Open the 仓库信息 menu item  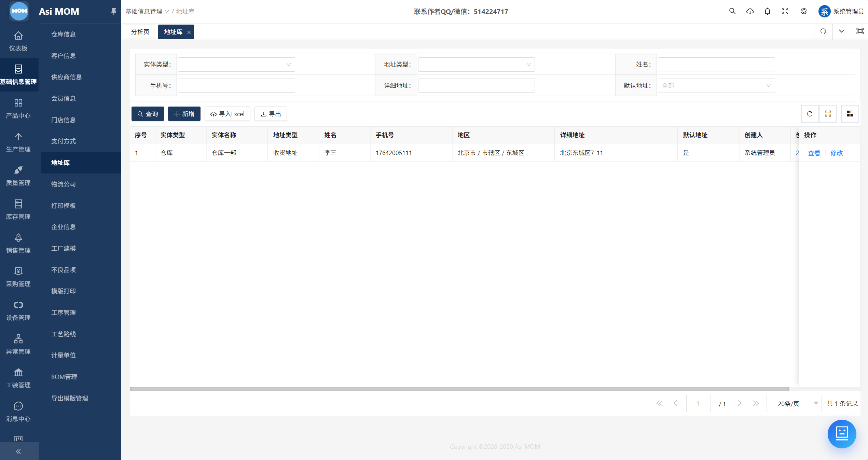(x=63, y=34)
